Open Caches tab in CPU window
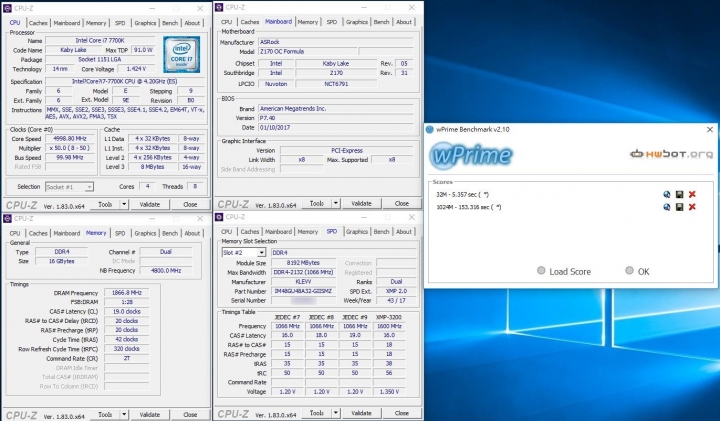Screen dimensions: 720x421 (38, 22)
